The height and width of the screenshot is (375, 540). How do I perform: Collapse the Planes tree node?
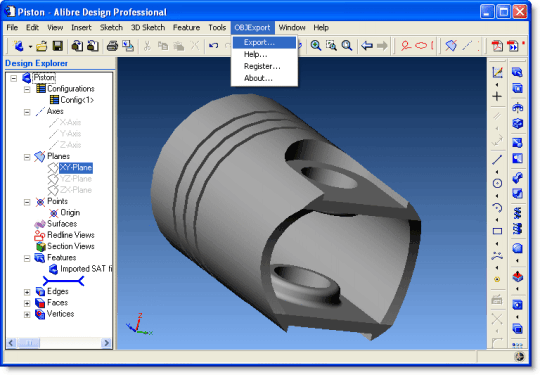(27, 157)
